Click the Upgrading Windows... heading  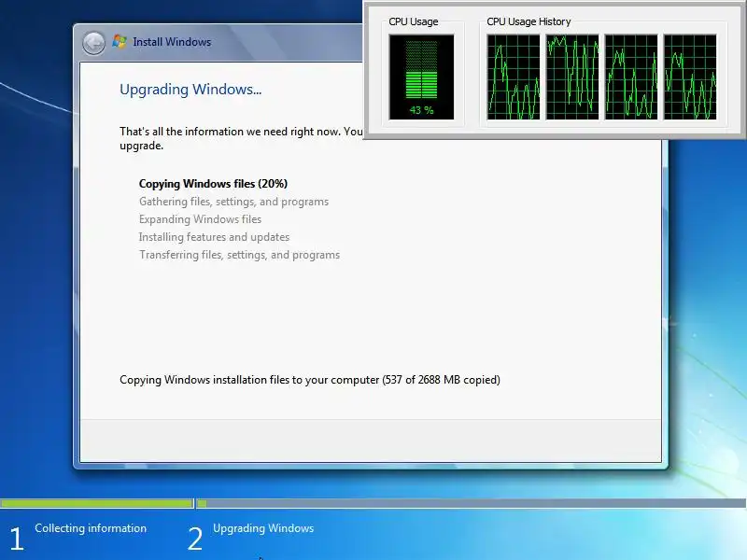click(x=190, y=90)
